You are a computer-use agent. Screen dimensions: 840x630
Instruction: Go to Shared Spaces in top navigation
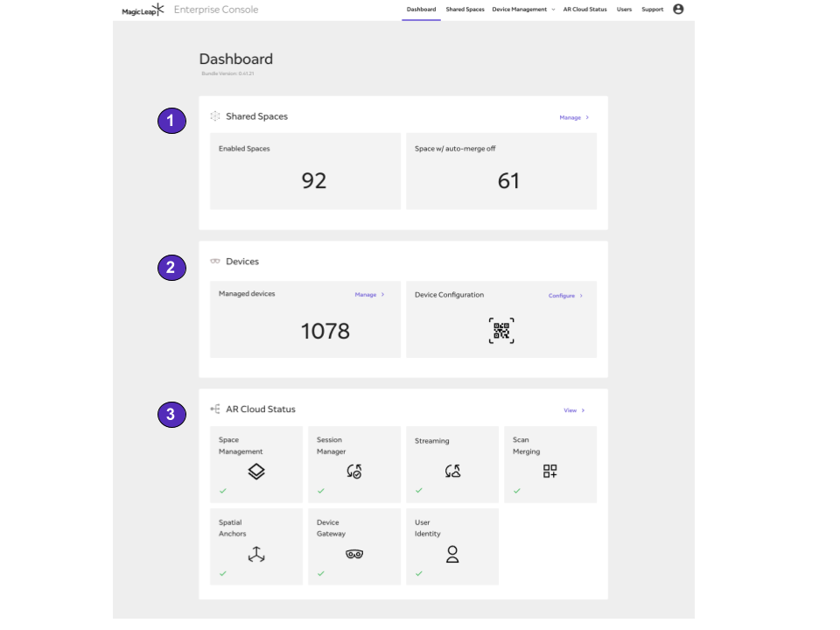[x=465, y=10]
